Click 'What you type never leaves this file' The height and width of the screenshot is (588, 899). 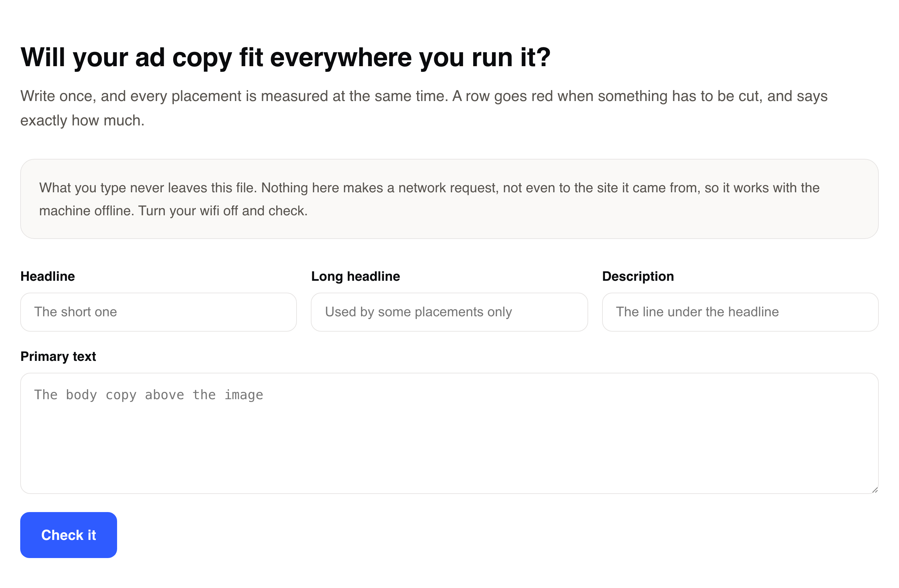click(148, 188)
